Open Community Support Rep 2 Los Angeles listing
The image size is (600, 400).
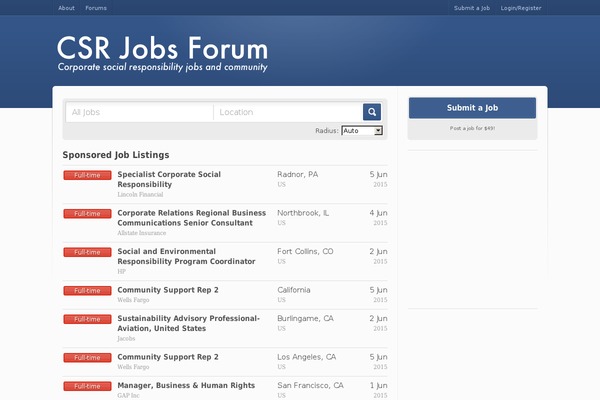click(168, 357)
